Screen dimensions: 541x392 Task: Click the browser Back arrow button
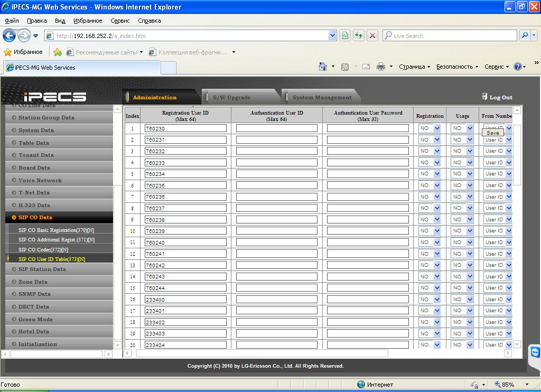pyautogui.click(x=9, y=35)
